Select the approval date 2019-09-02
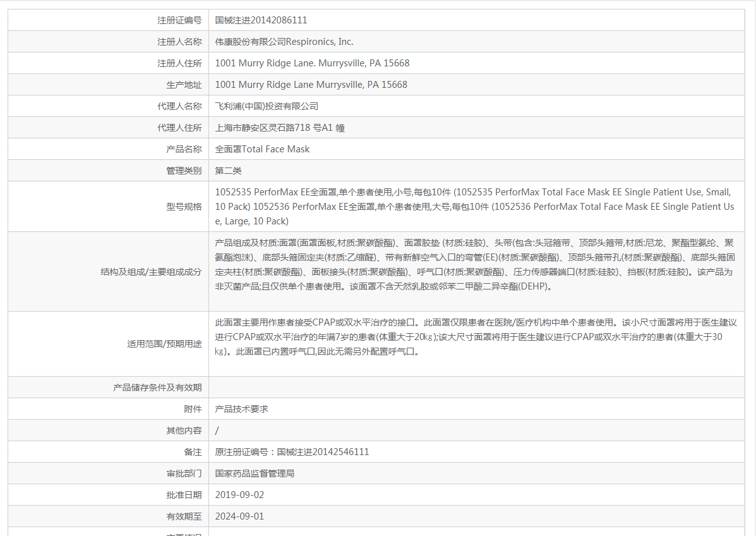 [239, 495]
